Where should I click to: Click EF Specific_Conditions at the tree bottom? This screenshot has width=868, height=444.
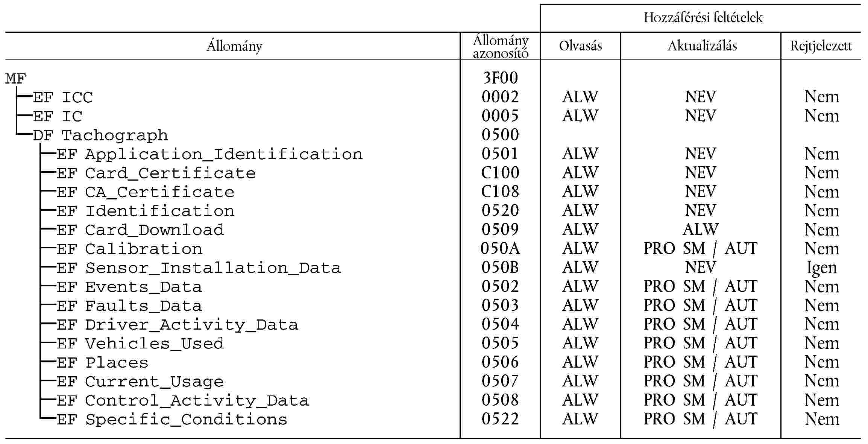pyautogui.click(x=172, y=420)
